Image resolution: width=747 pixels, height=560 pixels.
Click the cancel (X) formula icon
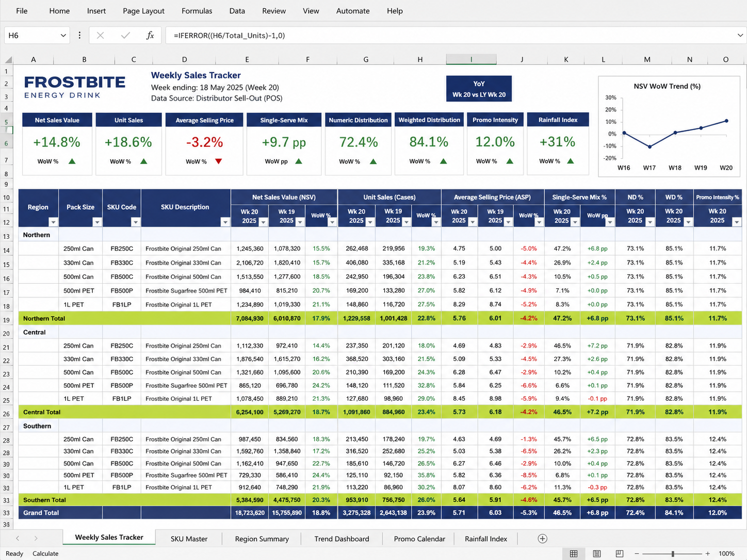[x=100, y=36]
